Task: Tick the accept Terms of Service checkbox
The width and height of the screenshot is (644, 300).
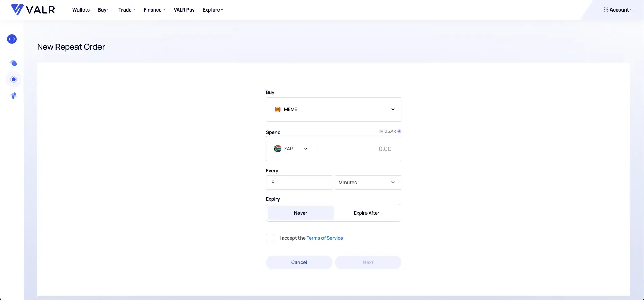Action: (270, 238)
